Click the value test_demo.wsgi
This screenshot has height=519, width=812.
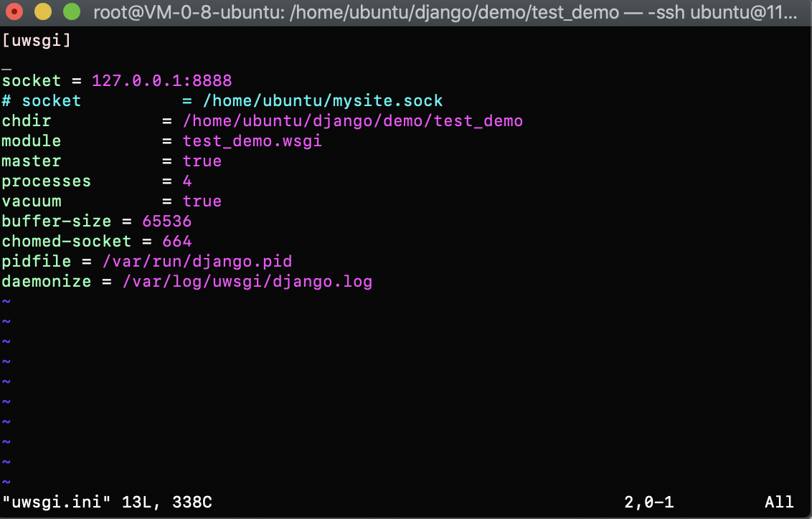point(252,141)
